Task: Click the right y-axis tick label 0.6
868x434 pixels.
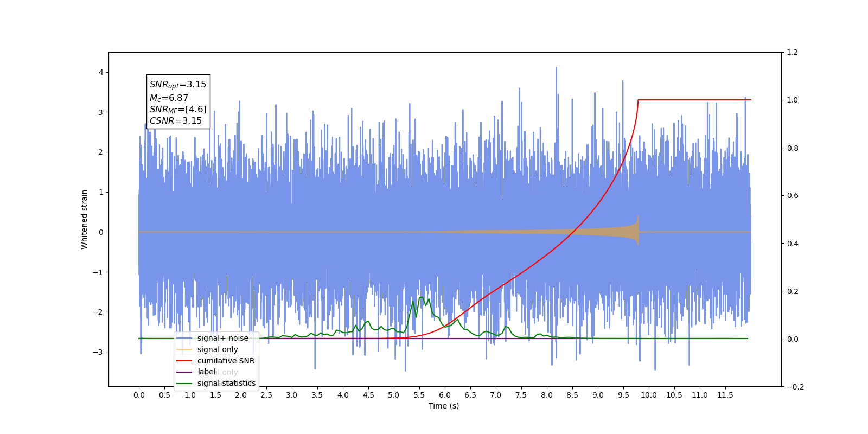Action: click(793, 196)
